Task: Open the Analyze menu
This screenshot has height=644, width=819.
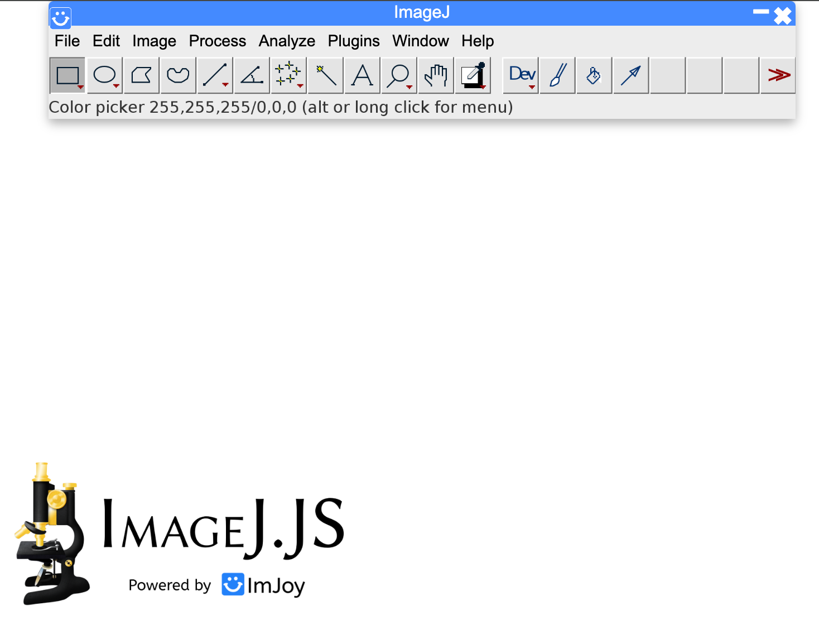Action: (x=287, y=41)
